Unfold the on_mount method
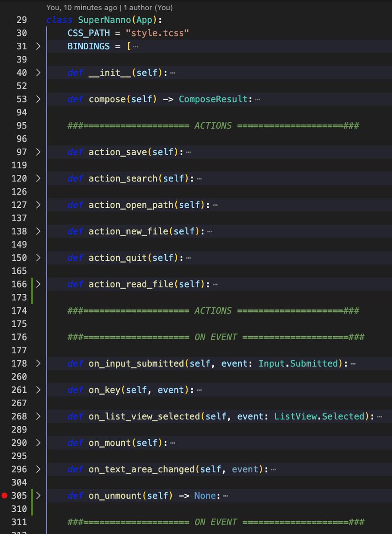392x534 pixels. pos(38,443)
